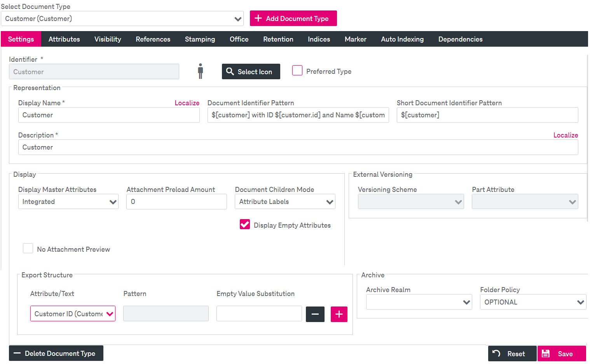Open the Auto Indexing tab
This screenshot has width=590, height=364.
tap(402, 39)
